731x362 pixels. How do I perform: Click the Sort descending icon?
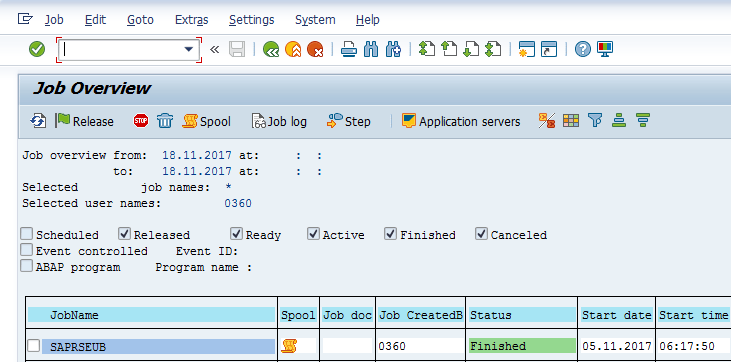point(643,121)
